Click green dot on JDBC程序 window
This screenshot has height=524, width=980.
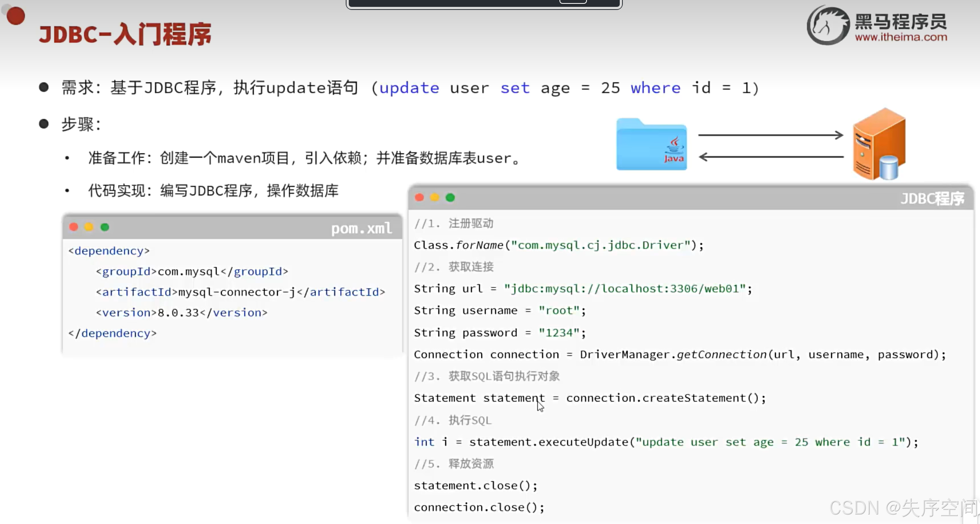point(450,198)
